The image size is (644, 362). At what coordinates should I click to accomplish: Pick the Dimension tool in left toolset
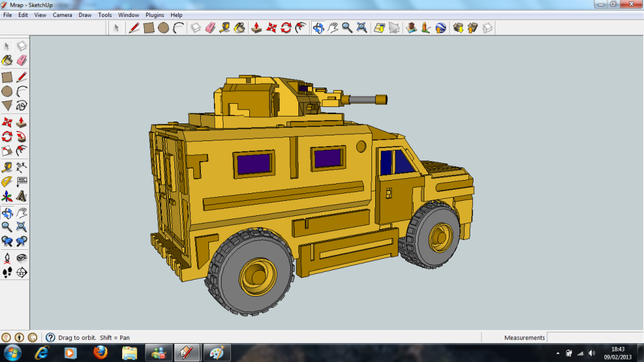pos(21,167)
